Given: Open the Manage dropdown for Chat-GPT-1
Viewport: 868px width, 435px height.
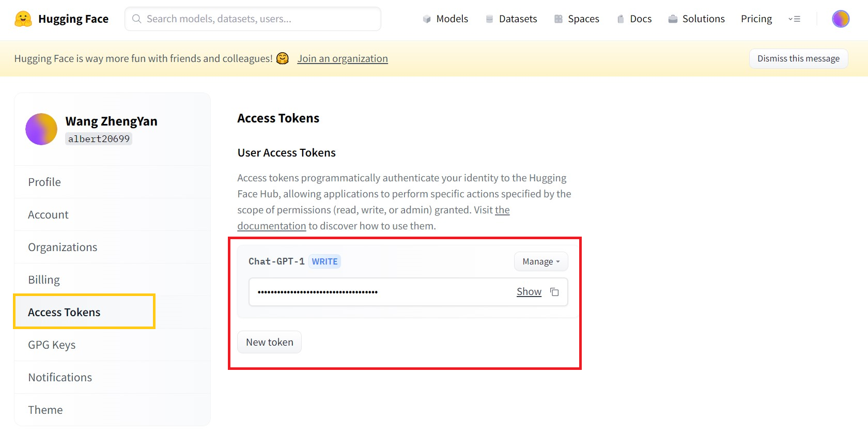Looking at the screenshot, I should point(541,261).
